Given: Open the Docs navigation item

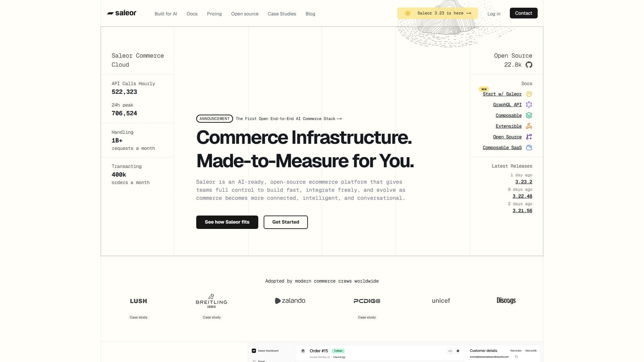Looking at the screenshot, I should [x=192, y=14].
